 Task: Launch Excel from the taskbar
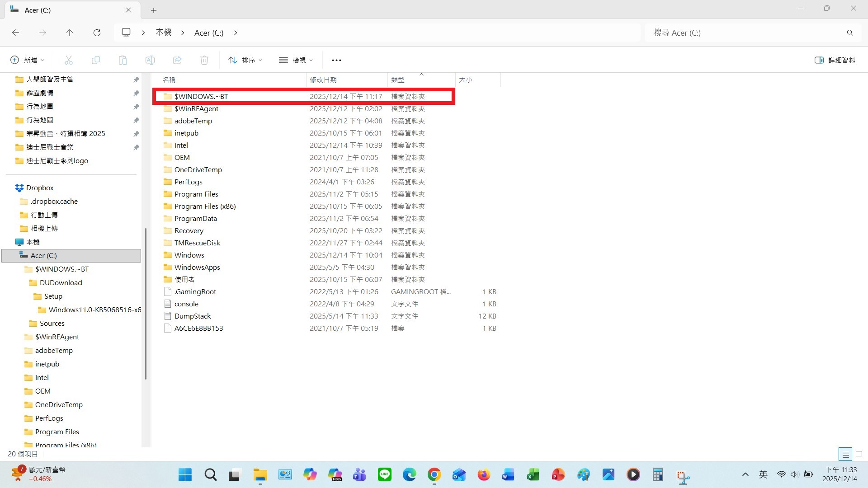532,475
